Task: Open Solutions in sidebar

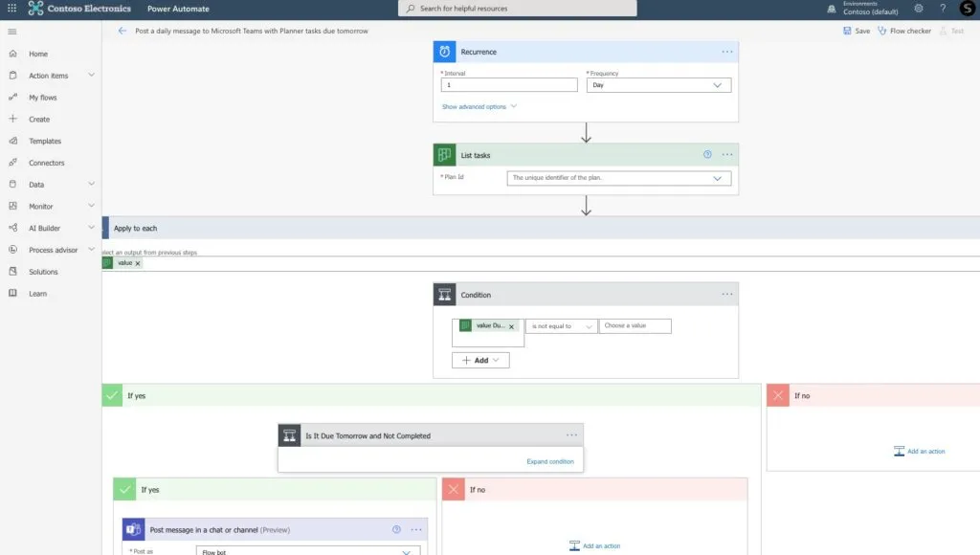Action: coord(43,272)
